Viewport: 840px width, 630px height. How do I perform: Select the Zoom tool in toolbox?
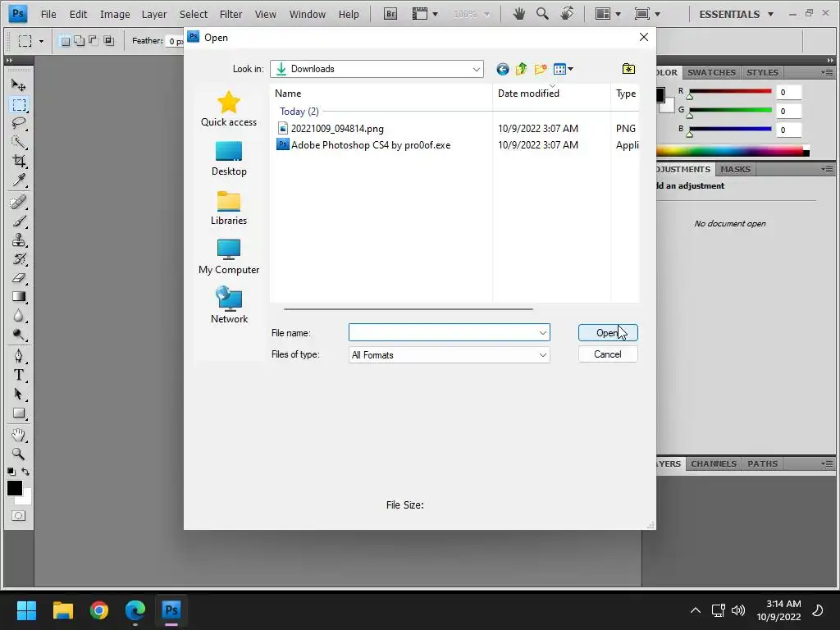click(19, 454)
